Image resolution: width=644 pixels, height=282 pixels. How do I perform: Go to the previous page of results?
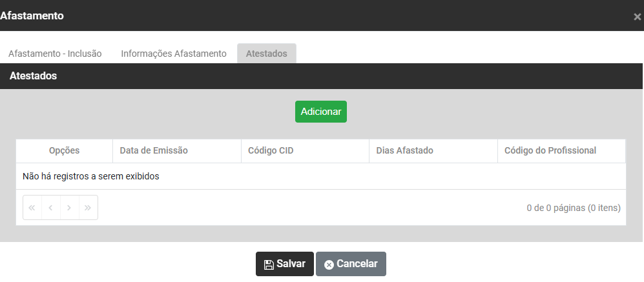pos(51,208)
